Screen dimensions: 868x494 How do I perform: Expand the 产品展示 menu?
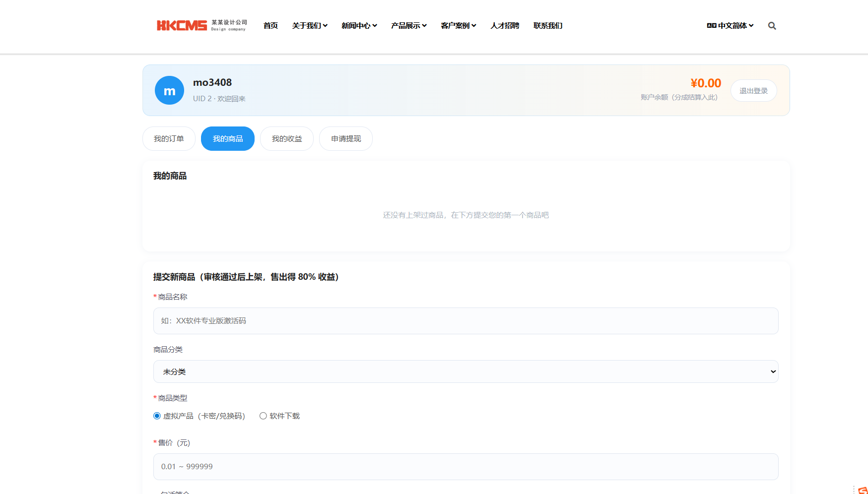click(x=409, y=26)
